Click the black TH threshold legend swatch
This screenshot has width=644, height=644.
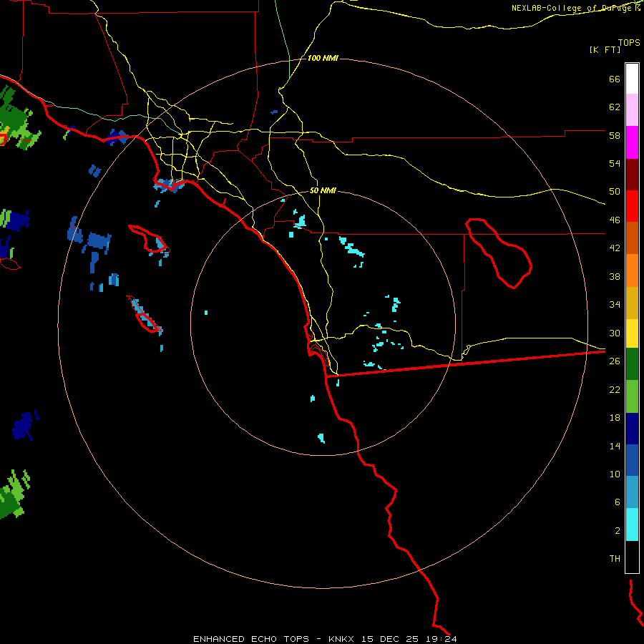[632, 557]
